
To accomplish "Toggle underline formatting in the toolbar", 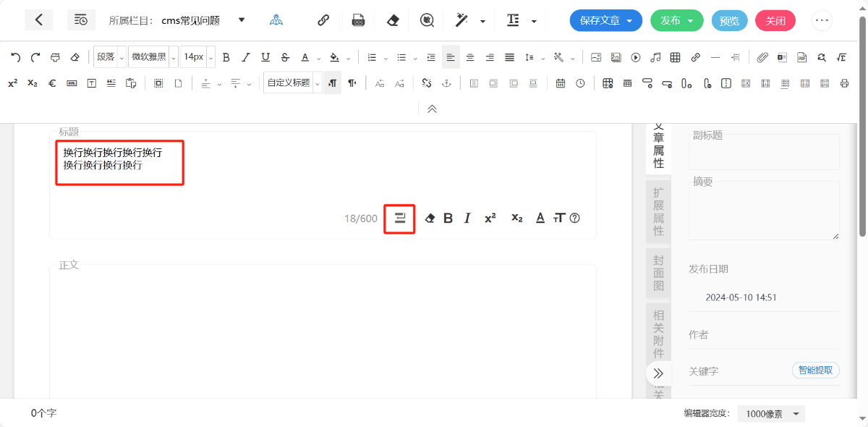I will click(x=265, y=57).
